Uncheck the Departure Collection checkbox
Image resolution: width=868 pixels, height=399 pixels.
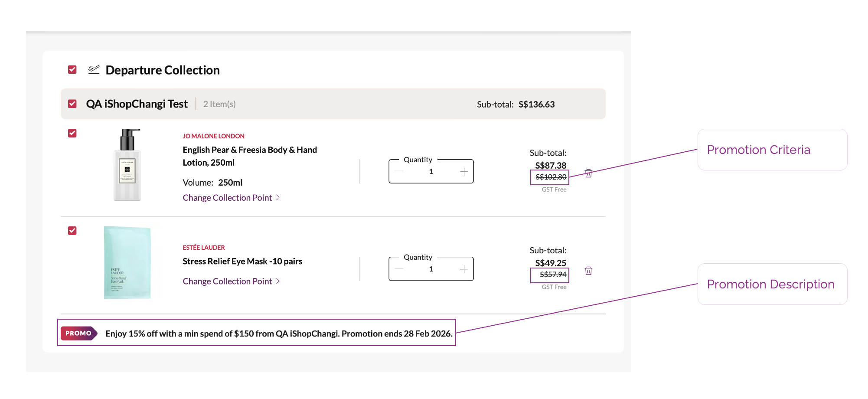coord(72,70)
